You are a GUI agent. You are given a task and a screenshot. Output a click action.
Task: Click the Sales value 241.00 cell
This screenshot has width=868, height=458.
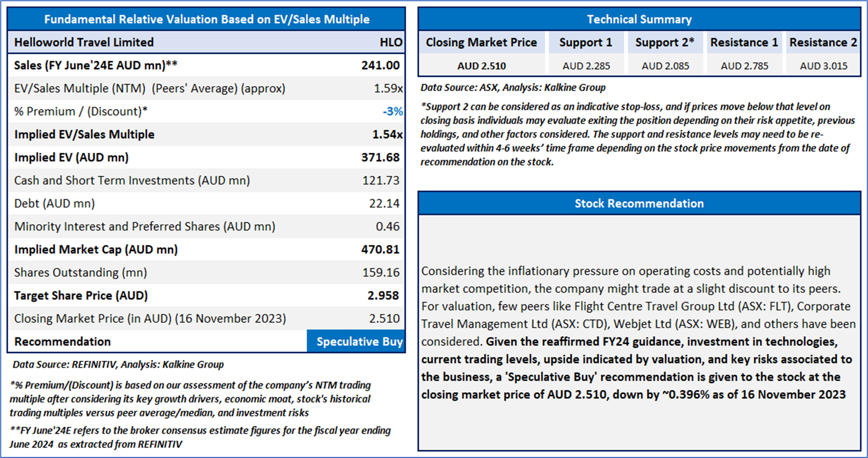coord(380,65)
